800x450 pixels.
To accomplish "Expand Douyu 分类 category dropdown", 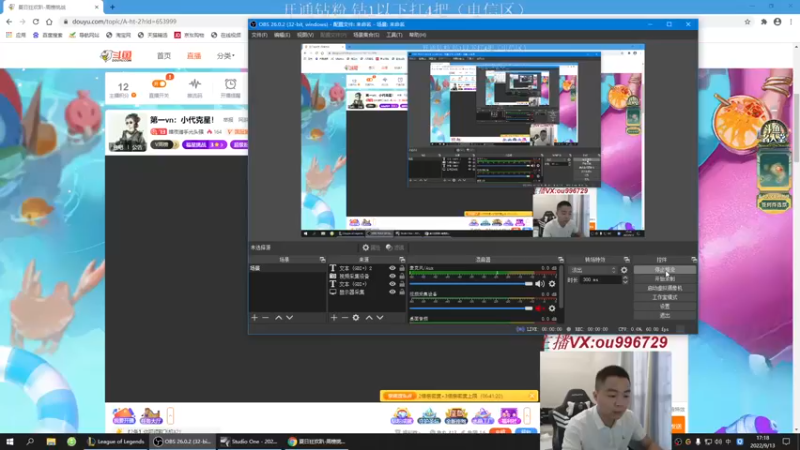I will (226, 56).
